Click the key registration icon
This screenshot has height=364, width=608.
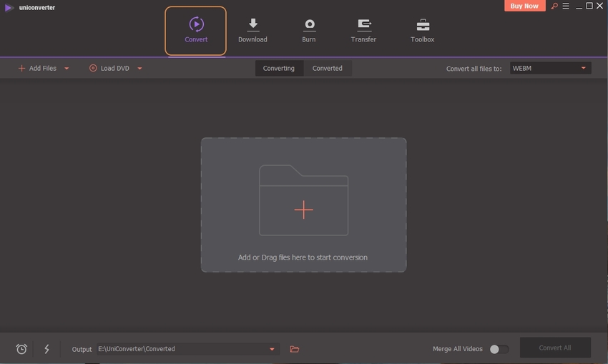[x=553, y=6]
